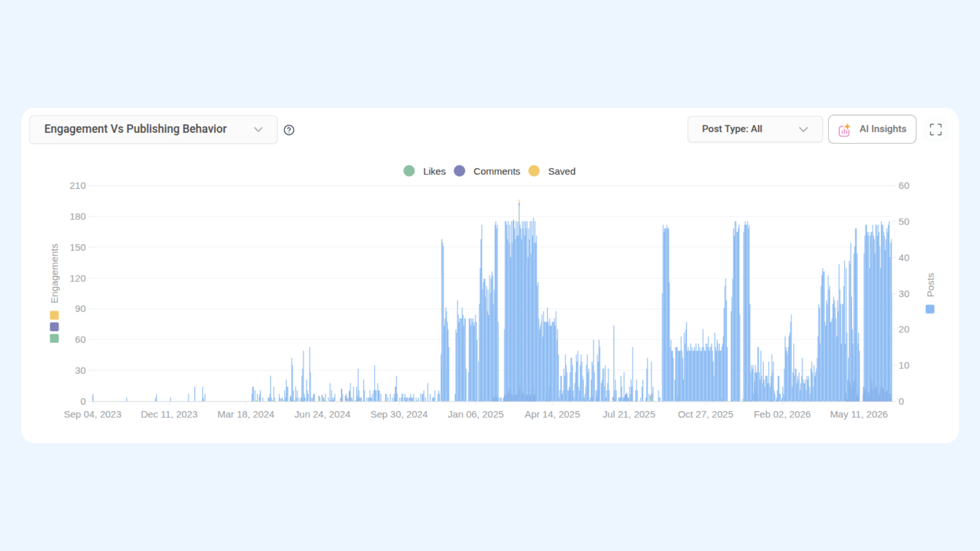Click the Sep 04, 2023 axis label
This screenshot has width=980, height=551.
[92, 415]
